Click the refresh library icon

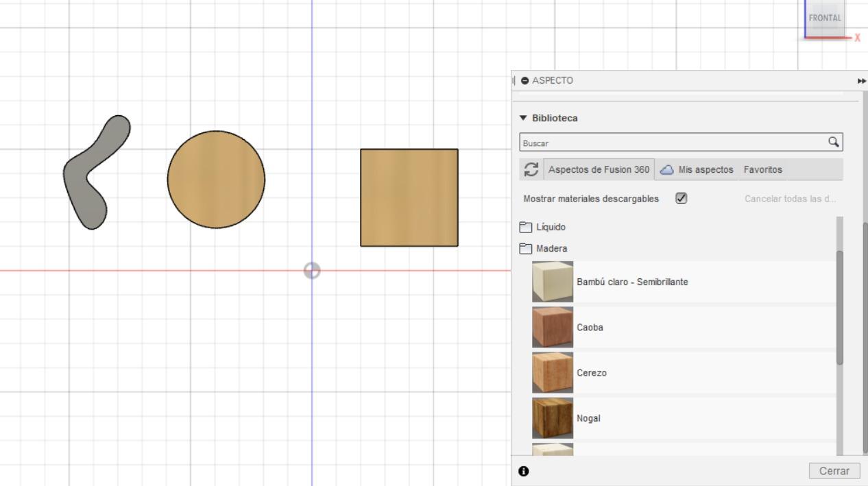531,169
